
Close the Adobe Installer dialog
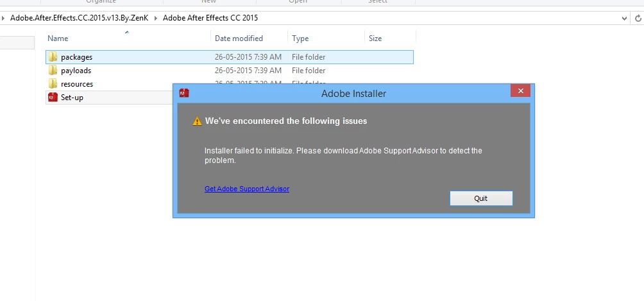[520, 91]
